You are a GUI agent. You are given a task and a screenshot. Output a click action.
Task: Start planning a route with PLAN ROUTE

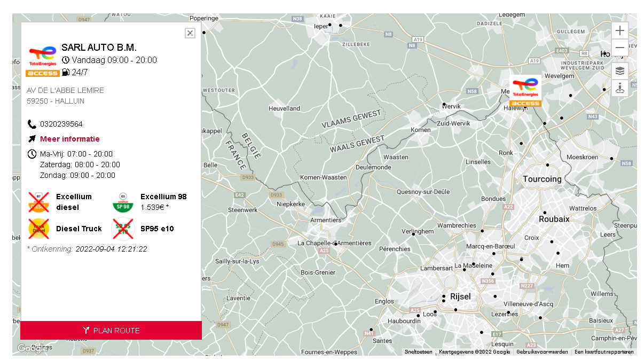point(111,331)
